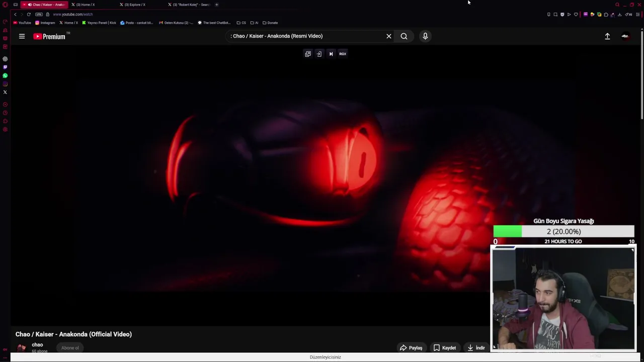Screen dimensions: 644x362
Task: Download video with İndir button
Action: click(x=476, y=348)
